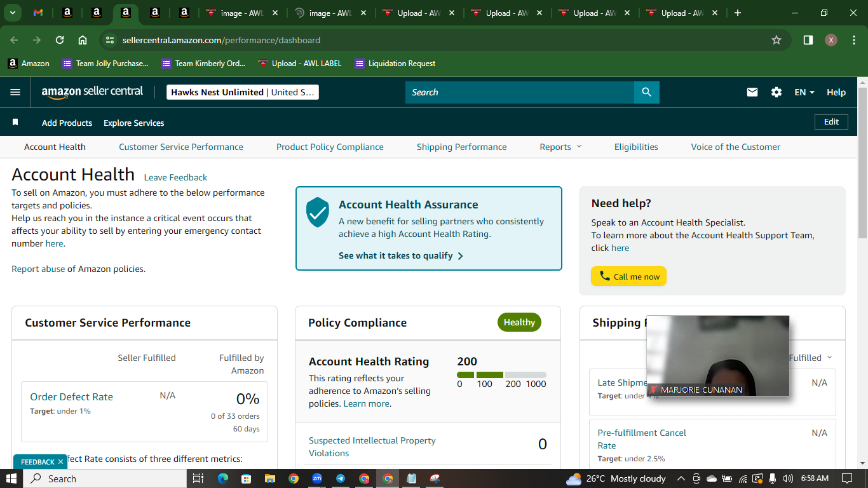The image size is (868, 488).
Task: Open a new browser tab
Action: [x=738, y=13]
